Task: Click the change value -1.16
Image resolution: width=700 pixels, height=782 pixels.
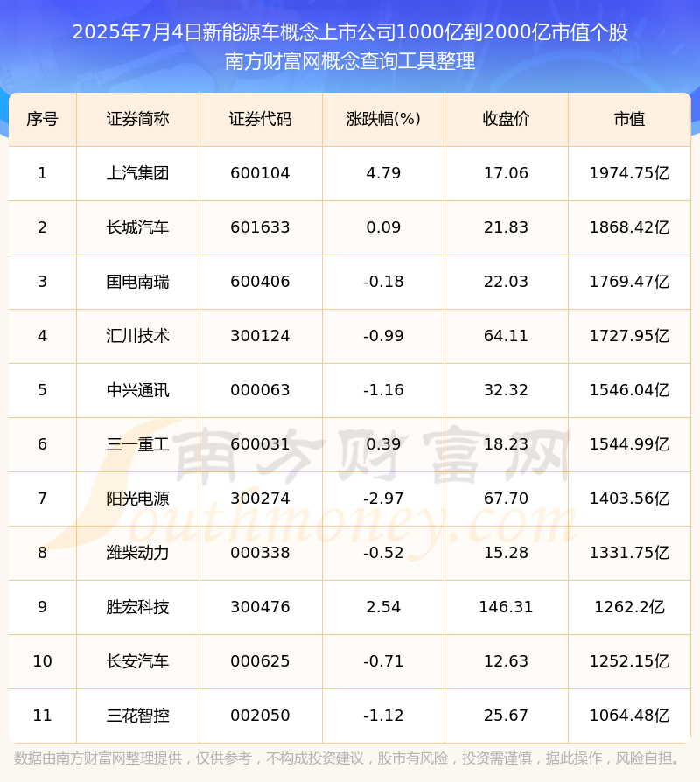Action: click(383, 390)
